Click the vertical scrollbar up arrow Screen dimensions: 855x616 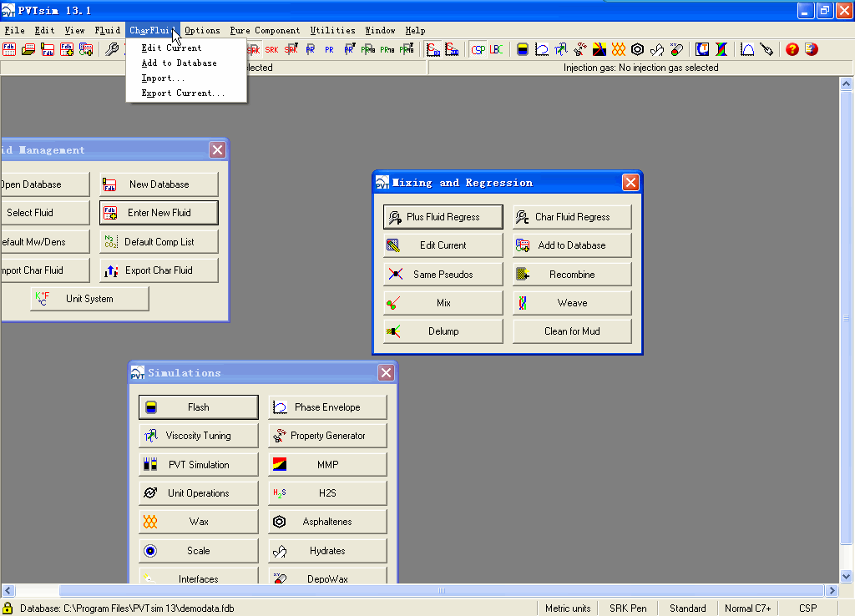[847, 83]
